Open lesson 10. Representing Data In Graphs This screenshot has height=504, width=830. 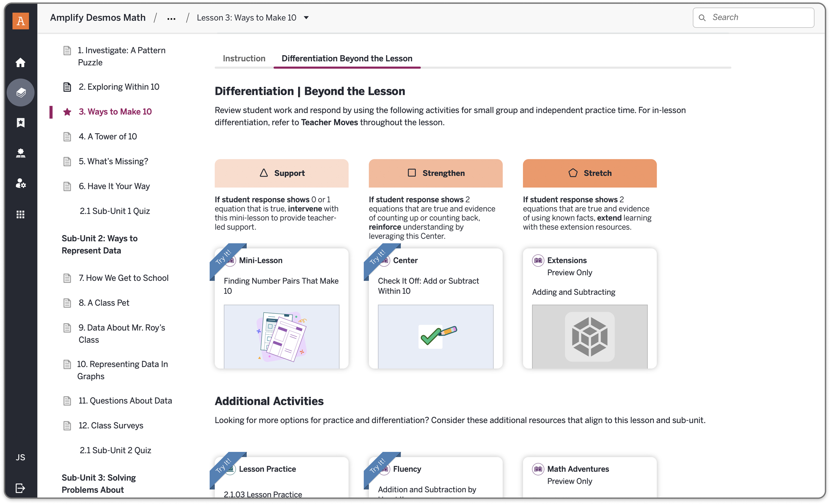tap(123, 370)
